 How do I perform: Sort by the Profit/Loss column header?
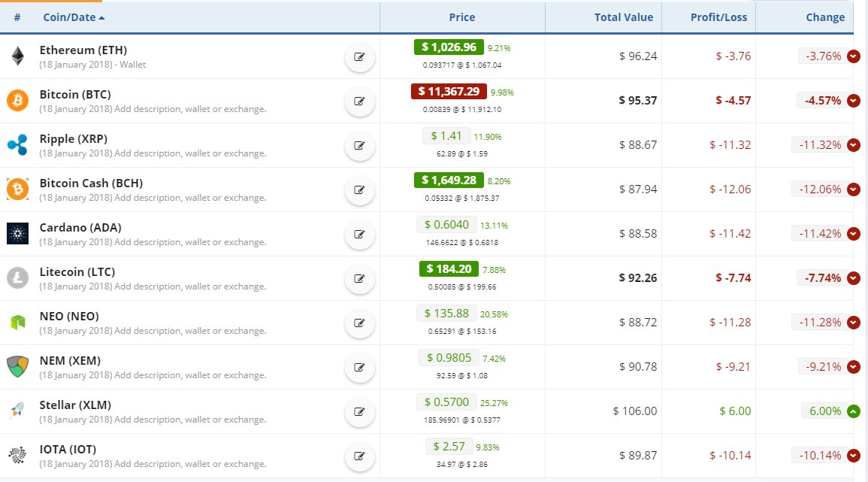(x=718, y=17)
